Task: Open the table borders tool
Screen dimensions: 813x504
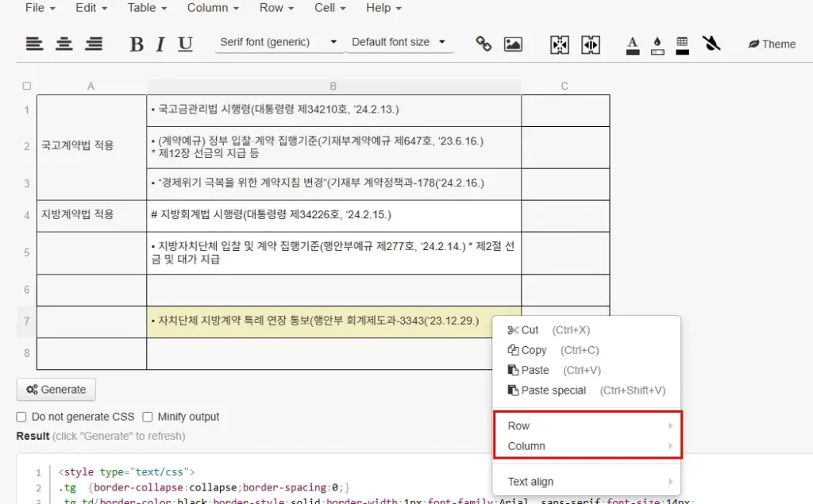Action: coord(682,44)
